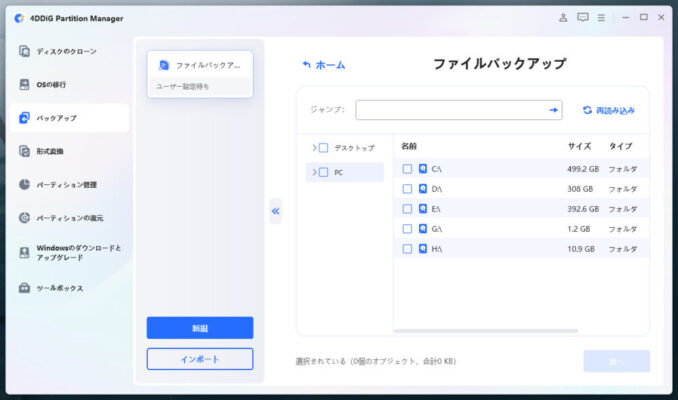Expand the PC tree node
This screenshot has width=678, height=400.
click(314, 172)
